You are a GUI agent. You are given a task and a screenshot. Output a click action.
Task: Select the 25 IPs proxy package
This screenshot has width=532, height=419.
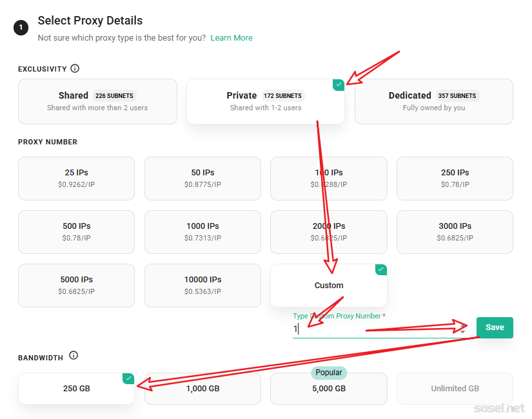76,178
